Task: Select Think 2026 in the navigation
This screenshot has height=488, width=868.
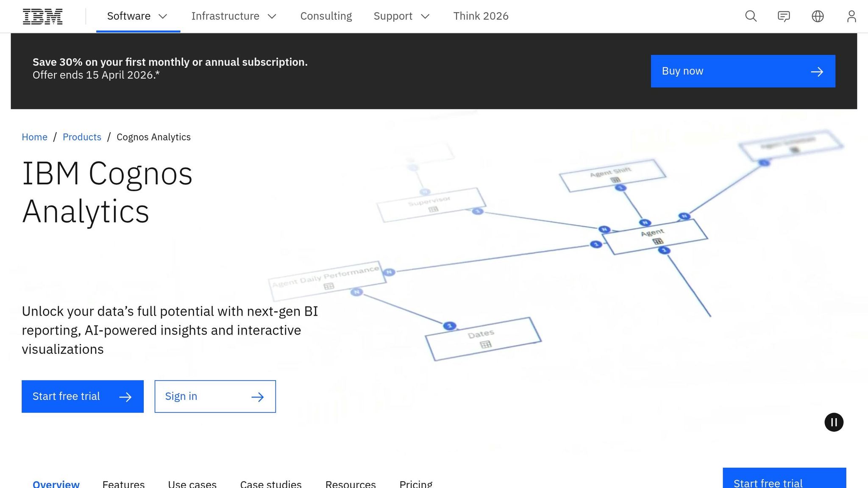Action: (481, 16)
